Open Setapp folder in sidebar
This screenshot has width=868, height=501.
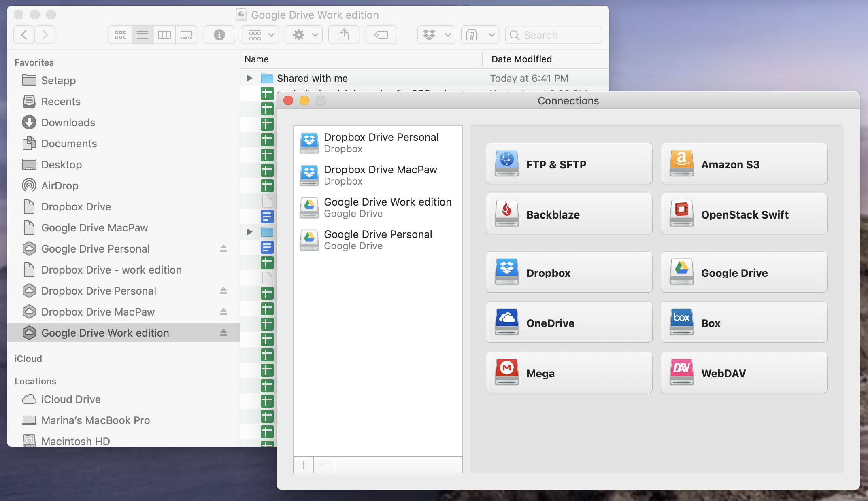[124, 80]
